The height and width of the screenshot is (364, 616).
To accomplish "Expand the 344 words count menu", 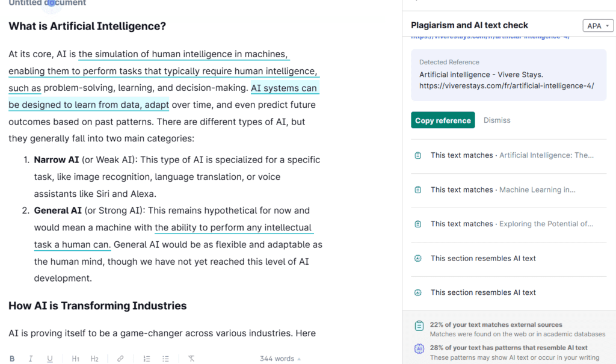I will (x=280, y=359).
